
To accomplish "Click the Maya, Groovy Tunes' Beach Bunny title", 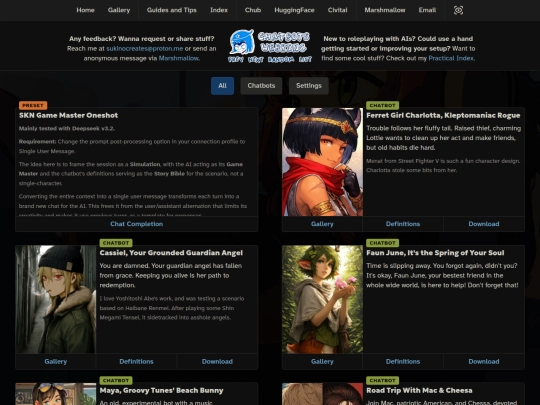I will click(162, 391).
